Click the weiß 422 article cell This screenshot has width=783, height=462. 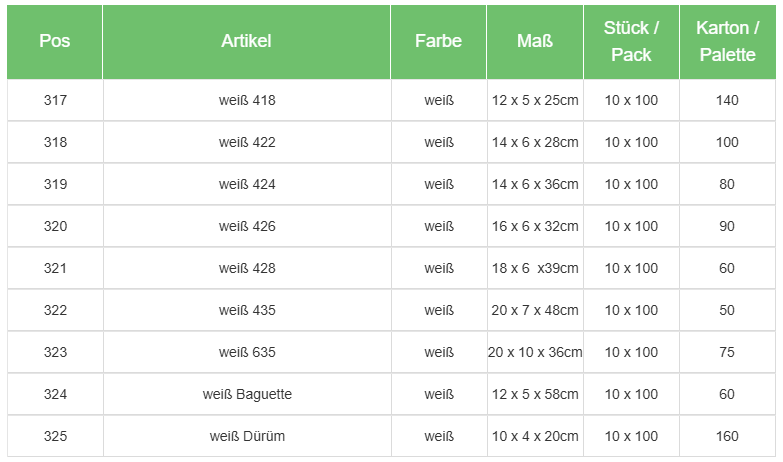click(x=247, y=142)
